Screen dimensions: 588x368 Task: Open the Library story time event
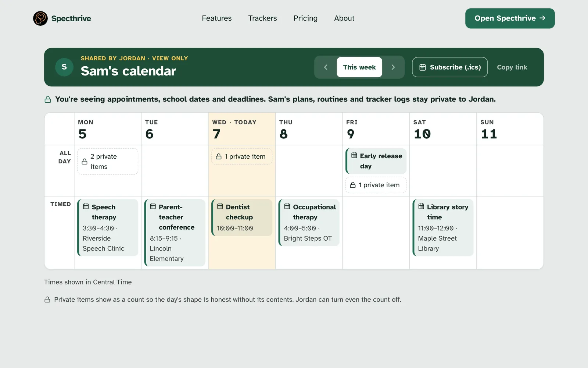[443, 228]
